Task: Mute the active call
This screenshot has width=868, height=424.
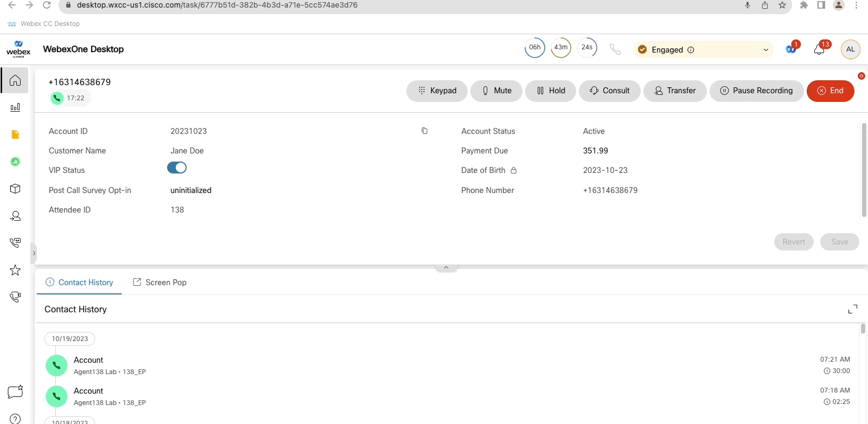Action: (496, 91)
